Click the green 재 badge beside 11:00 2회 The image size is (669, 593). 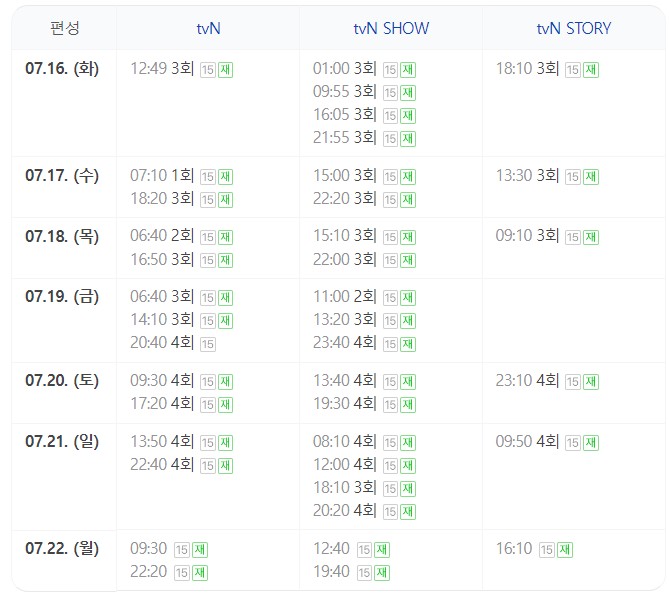[408, 298]
